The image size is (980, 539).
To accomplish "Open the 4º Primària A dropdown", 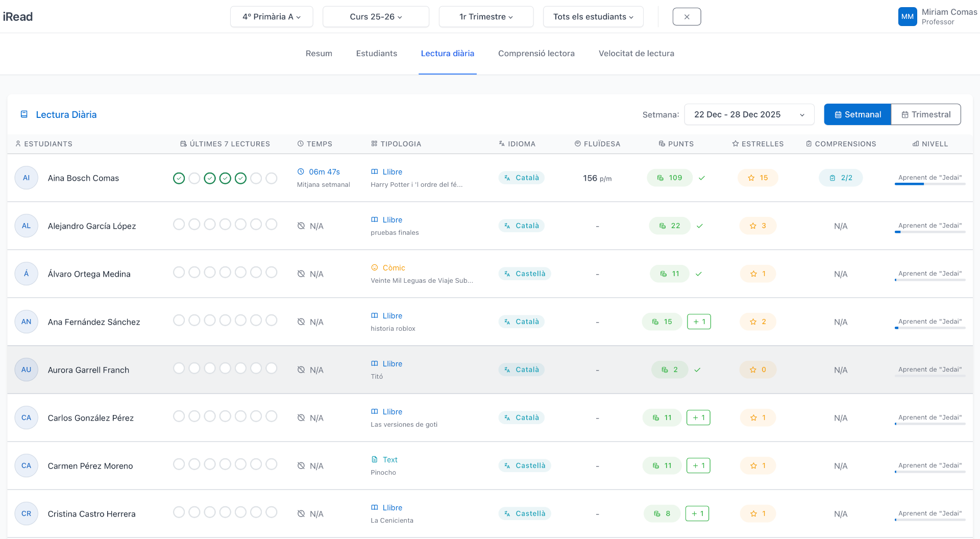I will (272, 17).
